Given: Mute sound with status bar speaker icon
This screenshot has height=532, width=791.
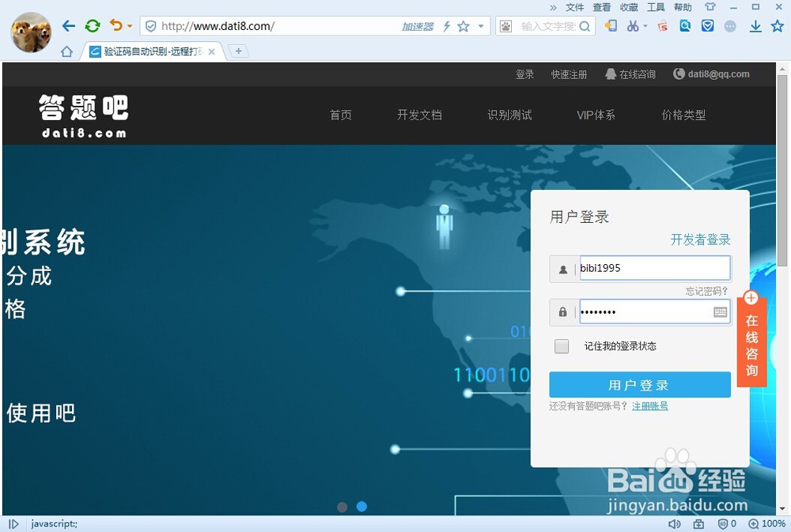Looking at the screenshot, I should tap(674, 524).
